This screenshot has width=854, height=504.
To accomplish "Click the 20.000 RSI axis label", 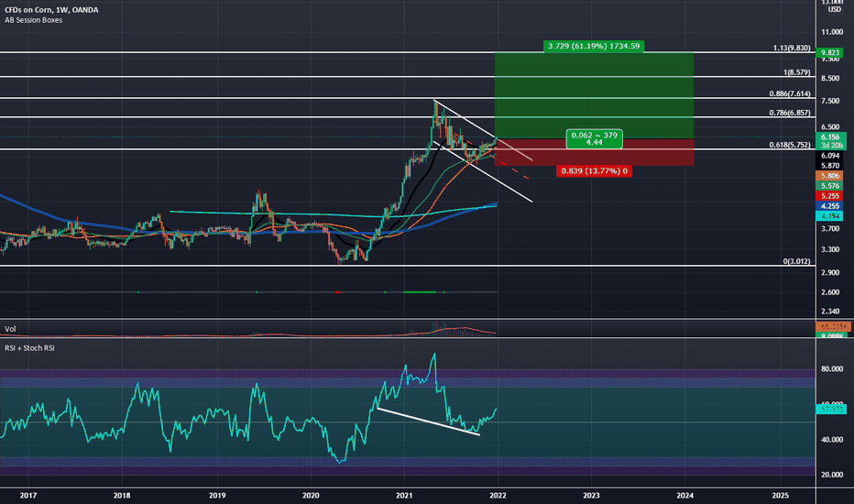I will point(832,475).
